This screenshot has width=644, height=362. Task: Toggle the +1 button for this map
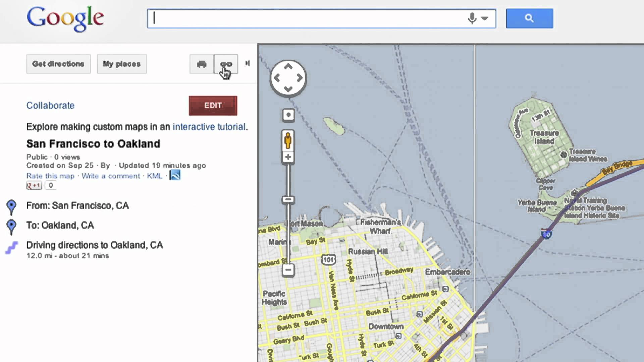[x=34, y=185]
